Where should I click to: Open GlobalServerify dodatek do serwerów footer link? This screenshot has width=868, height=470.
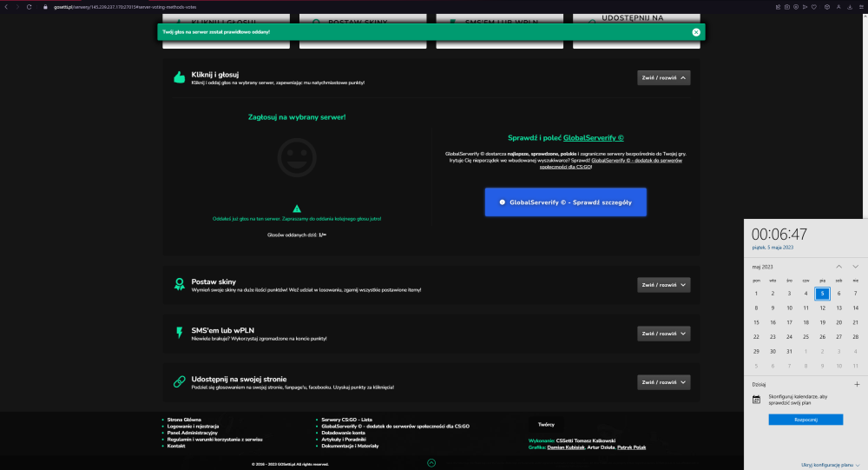[x=395, y=427]
